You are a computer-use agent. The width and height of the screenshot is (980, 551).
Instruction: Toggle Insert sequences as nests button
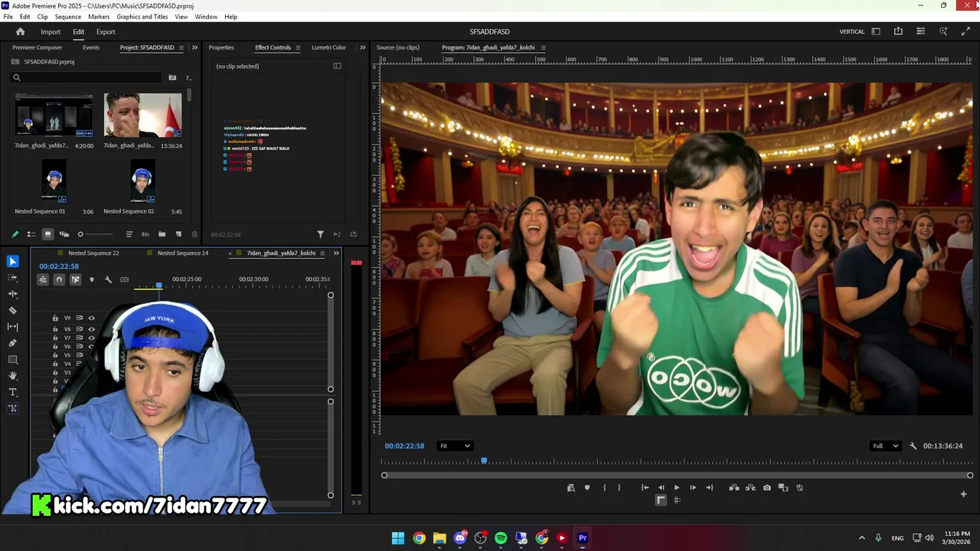[43, 279]
